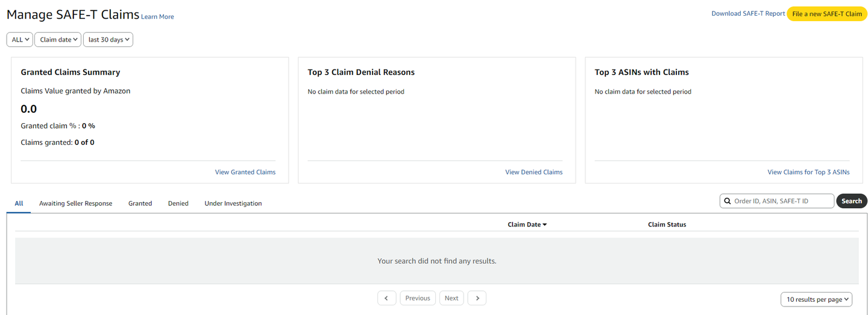Viewport: 868px width, 315px height.
Task: Open the Denied tab
Action: pos(178,203)
